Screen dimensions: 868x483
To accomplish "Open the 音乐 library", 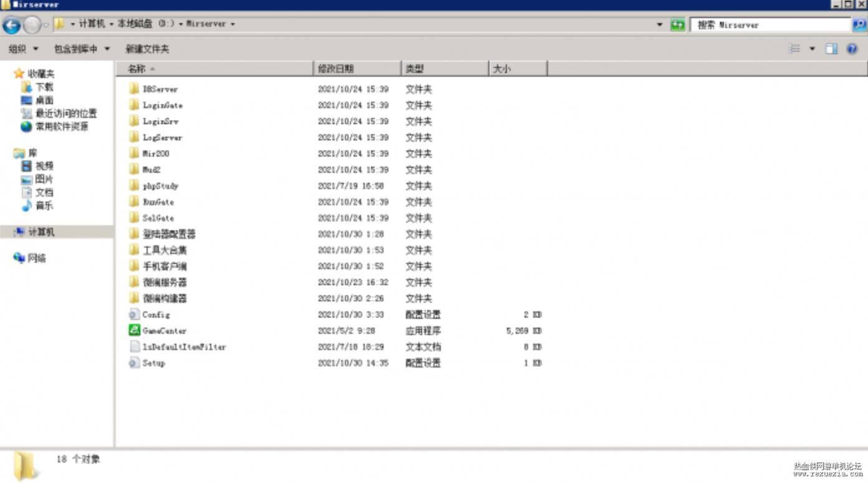I will (x=44, y=205).
